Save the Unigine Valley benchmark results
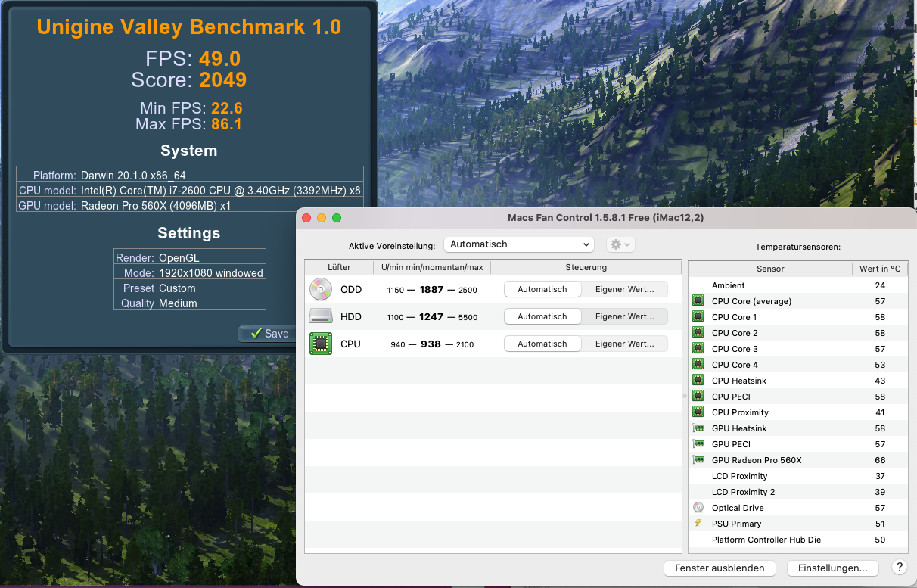 pyautogui.click(x=268, y=334)
